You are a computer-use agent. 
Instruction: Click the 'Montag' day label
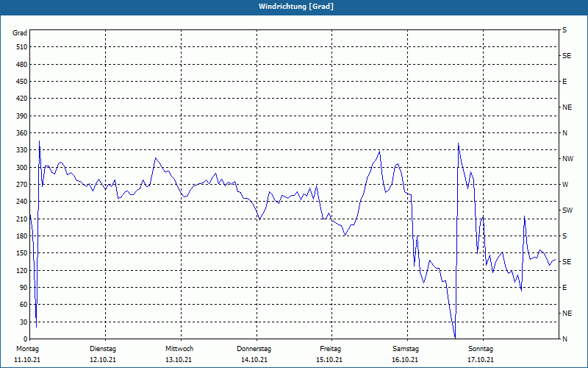point(27,349)
